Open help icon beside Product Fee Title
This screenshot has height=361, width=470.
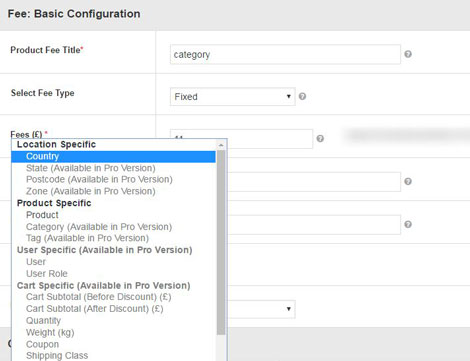(x=408, y=54)
